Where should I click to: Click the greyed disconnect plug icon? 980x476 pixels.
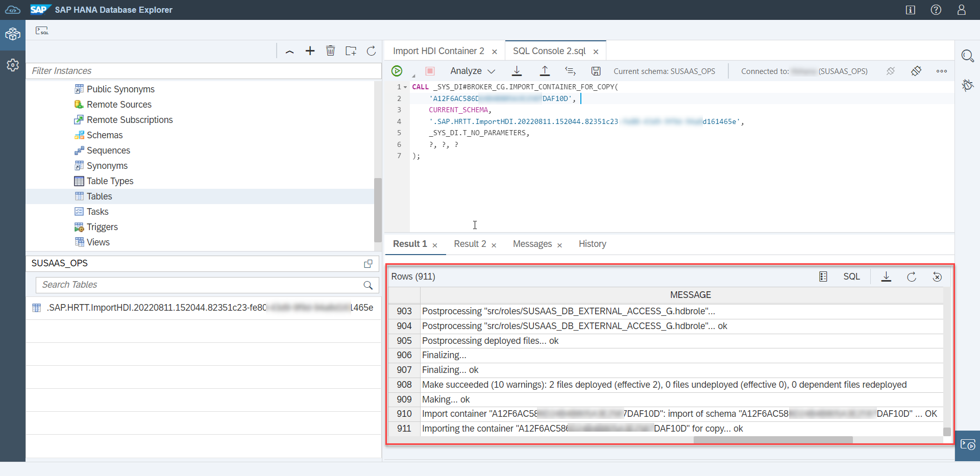pos(891,71)
